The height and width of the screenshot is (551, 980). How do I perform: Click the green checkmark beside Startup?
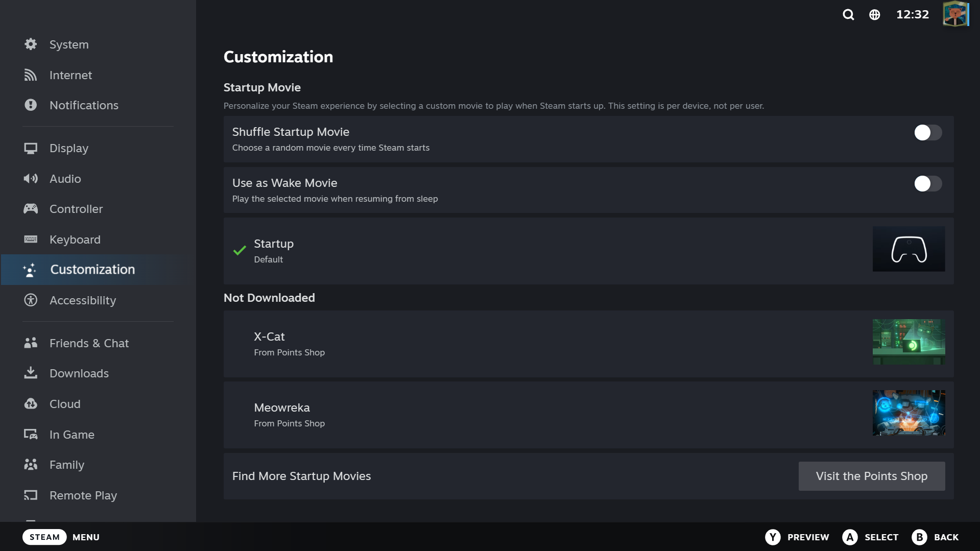coord(240,251)
